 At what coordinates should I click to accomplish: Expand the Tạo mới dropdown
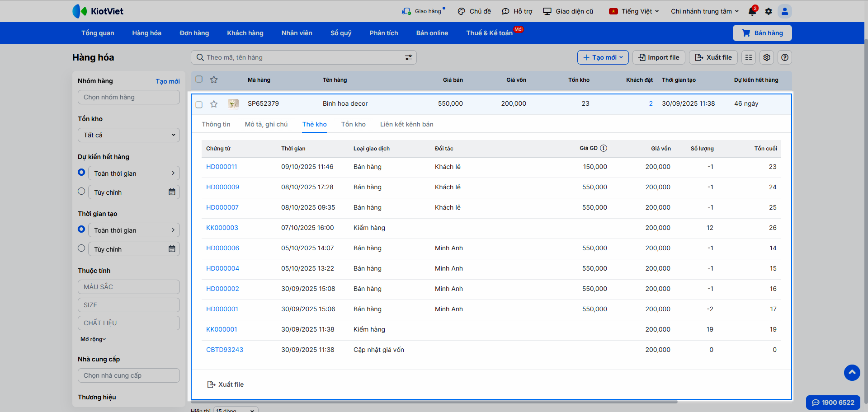point(603,57)
